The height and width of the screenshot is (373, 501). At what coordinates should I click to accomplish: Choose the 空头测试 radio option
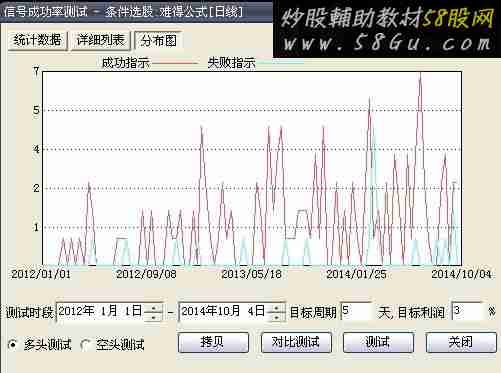click(86, 345)
